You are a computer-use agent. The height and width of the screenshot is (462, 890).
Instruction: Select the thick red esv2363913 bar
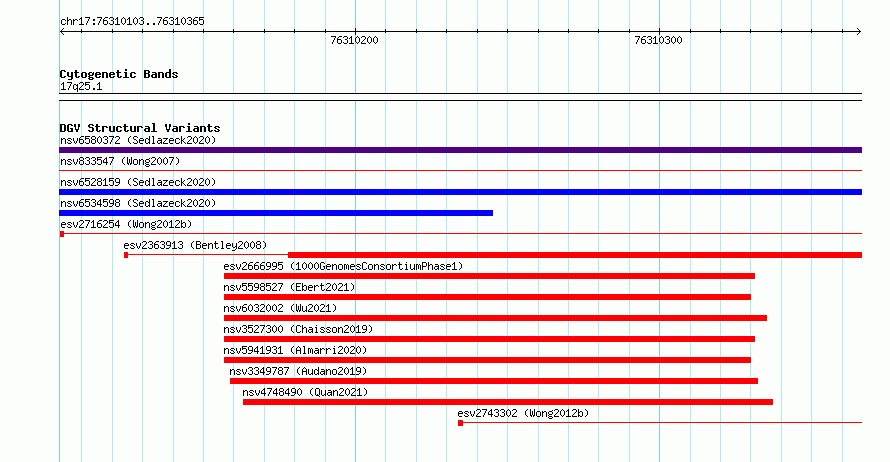(575, 255)
